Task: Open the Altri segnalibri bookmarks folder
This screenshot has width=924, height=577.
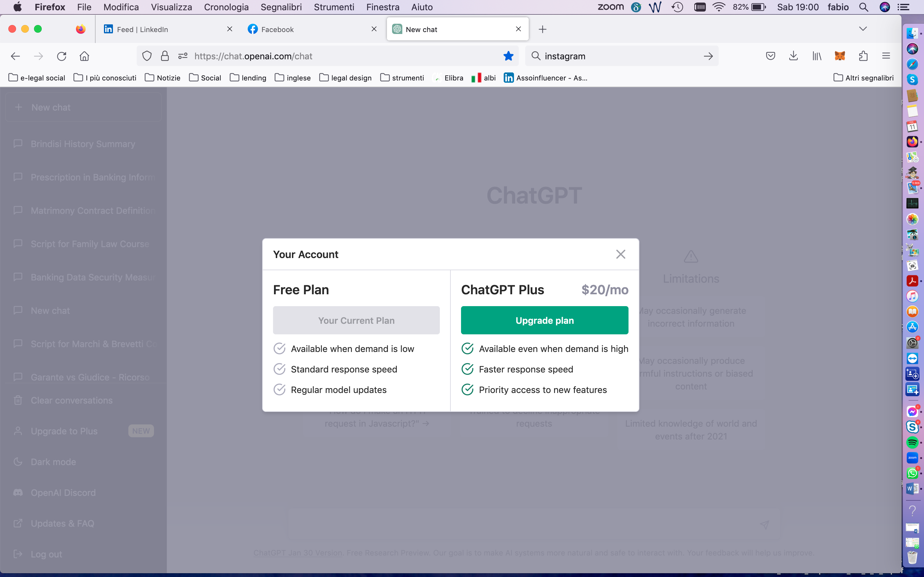Action: point(864,78)
